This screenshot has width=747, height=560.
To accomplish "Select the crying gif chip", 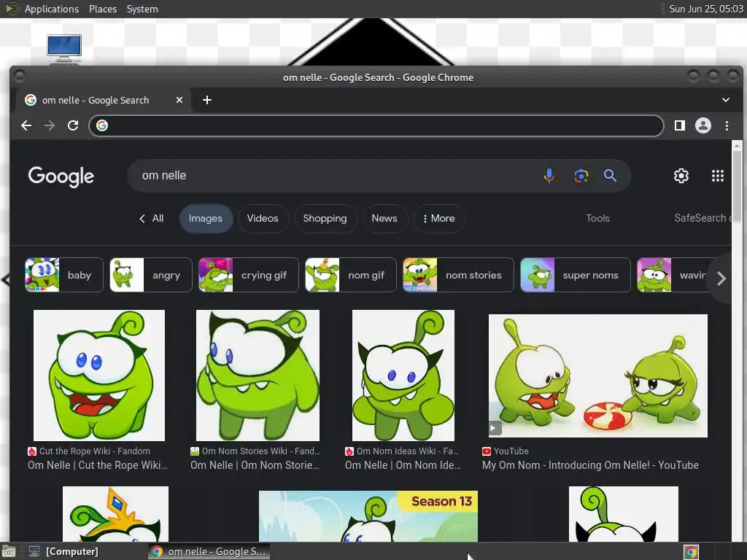I will [248, 275].
